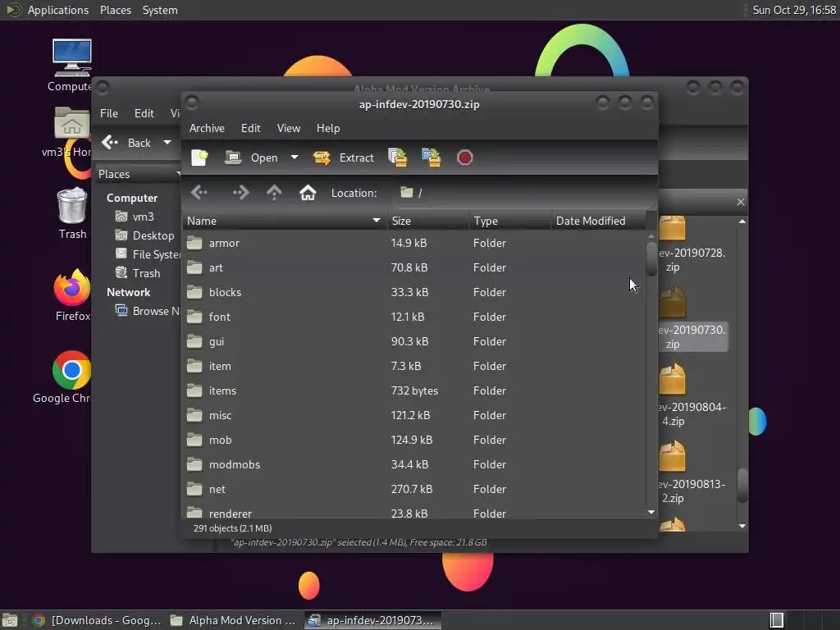
Task: Click the Add folder to archive icon
Action: [431, 157]
